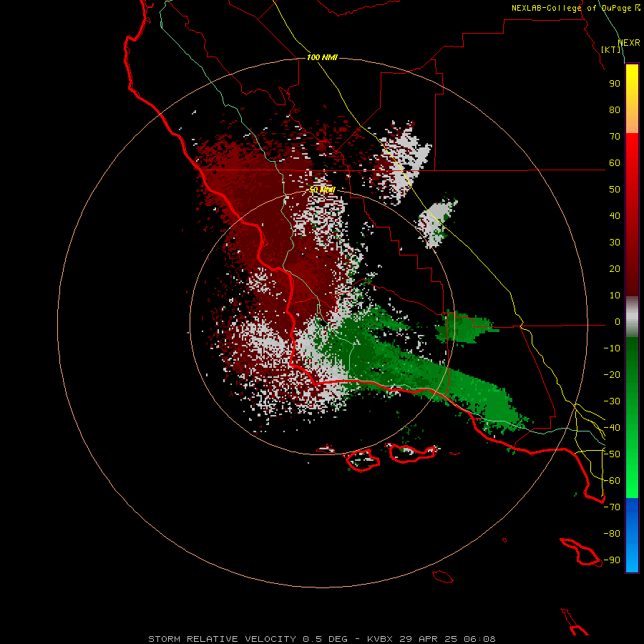Screen dimensions: 644x644
Task: Click the -90 velocity scale label
Action: [612, 560]
